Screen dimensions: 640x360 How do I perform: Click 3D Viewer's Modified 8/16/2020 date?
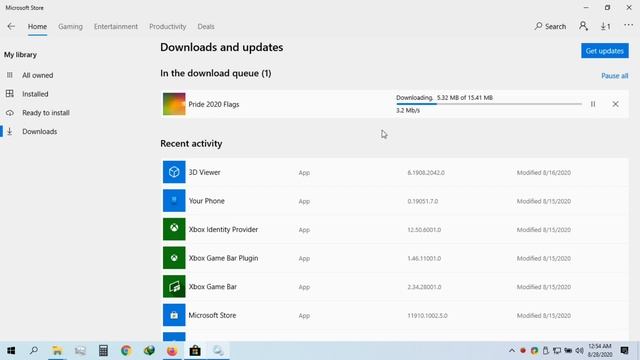click(x=544, y=173)
